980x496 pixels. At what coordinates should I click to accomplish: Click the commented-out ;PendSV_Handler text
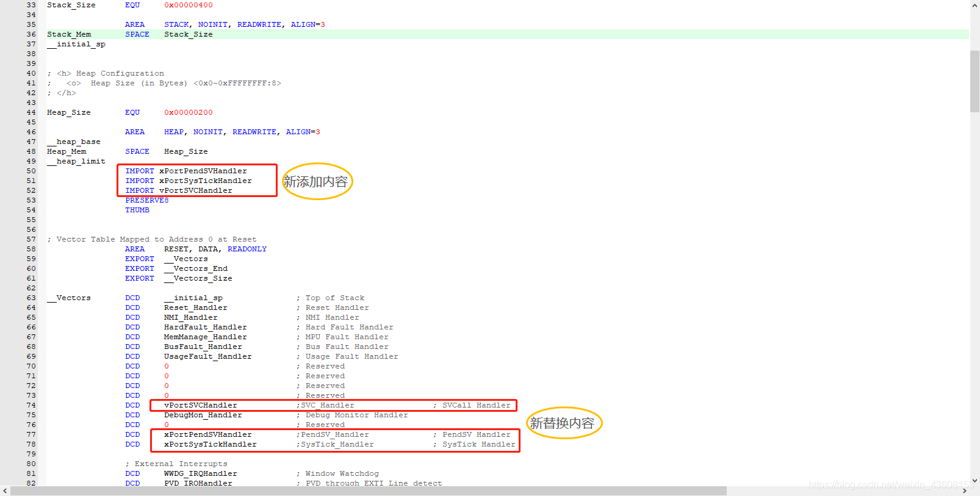tap(333, 434)
